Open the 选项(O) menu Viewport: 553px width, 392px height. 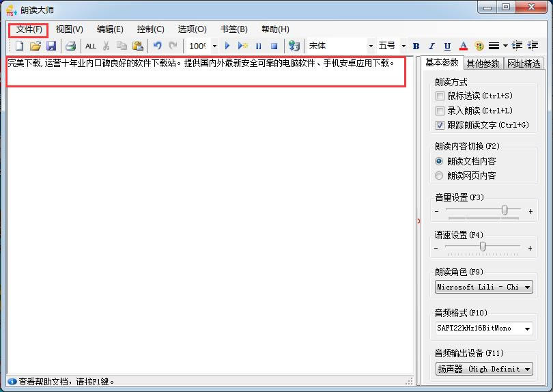pyautogui.click(x=193, y=29)
